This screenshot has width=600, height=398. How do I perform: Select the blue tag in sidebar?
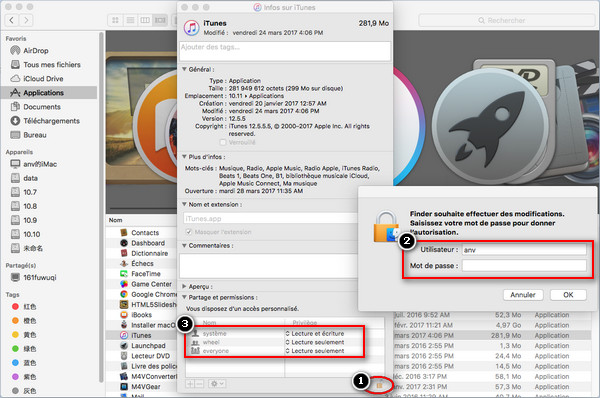point(24,363)
